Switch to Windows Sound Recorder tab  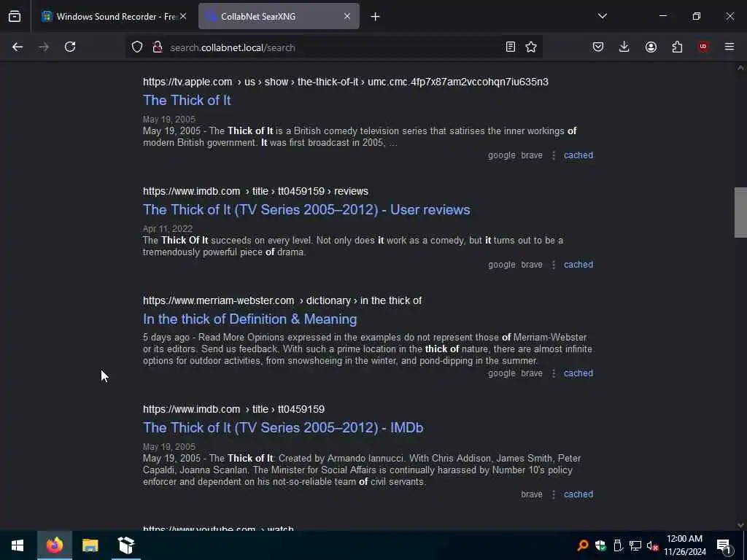[x=115, y=16]
